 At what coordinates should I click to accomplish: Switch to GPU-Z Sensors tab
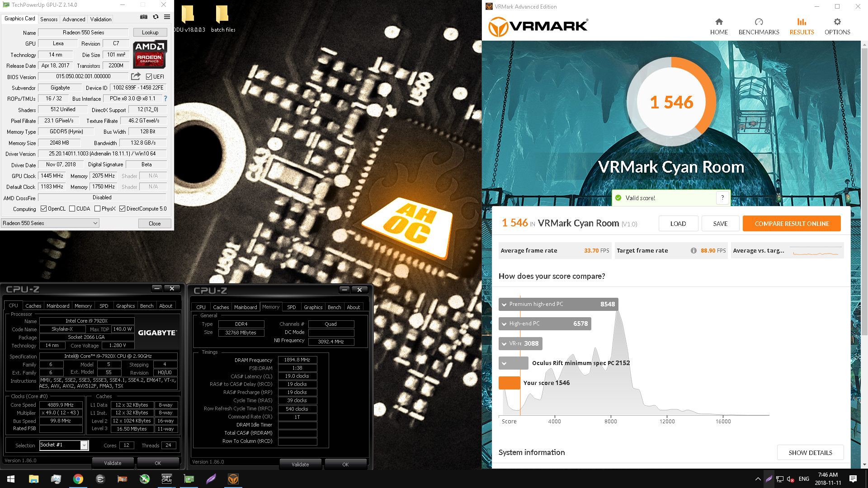pyautogui.click(x=49, y=19)
